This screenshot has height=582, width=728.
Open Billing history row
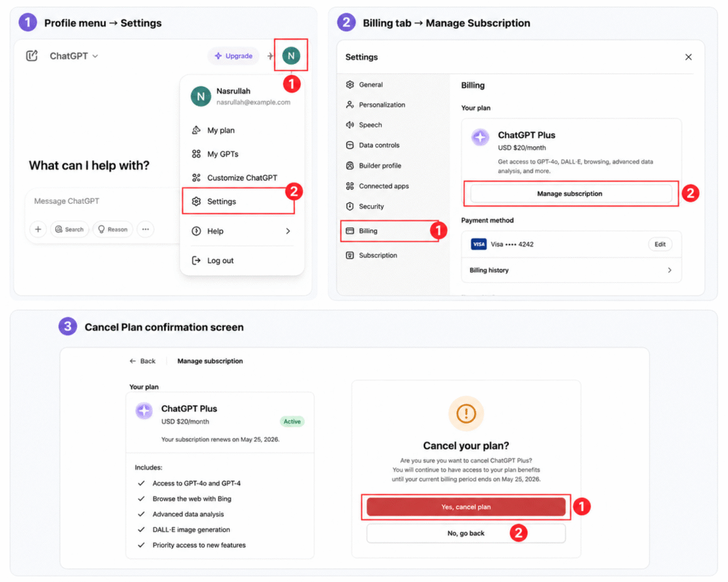571,271
